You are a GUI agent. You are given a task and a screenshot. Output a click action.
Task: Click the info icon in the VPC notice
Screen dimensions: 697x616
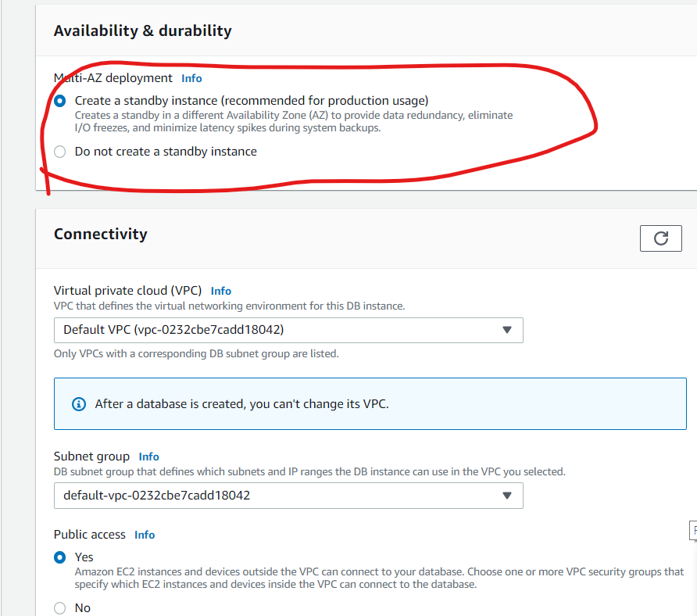point(79,404)
